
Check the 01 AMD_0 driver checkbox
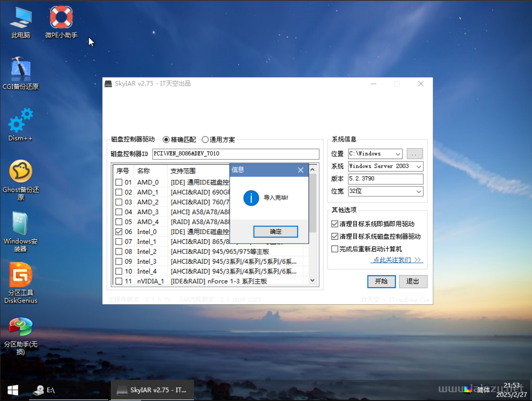click(x=119, y=182)
